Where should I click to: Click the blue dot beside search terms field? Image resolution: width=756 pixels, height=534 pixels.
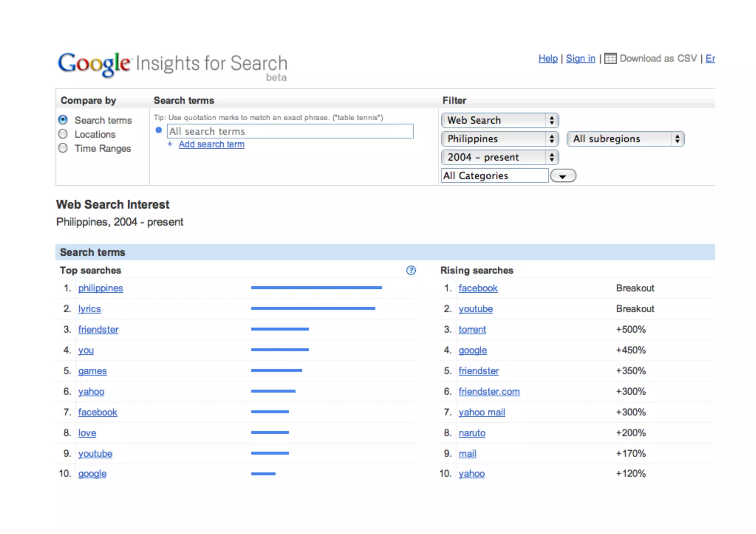(x=159, y=130)
